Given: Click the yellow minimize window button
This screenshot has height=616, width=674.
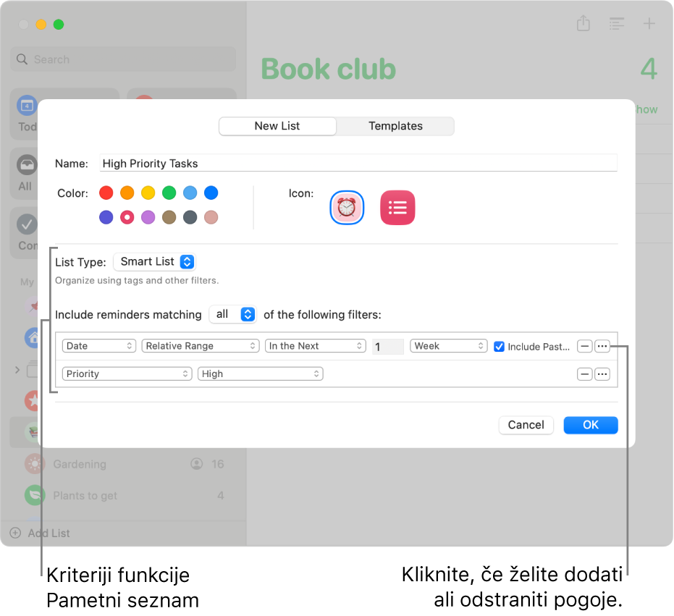Looking at the screenshot, I should (x=41, y=25).
